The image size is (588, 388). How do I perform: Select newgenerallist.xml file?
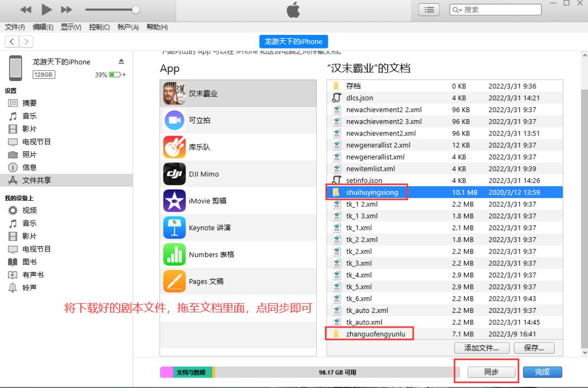pos(445,157)
